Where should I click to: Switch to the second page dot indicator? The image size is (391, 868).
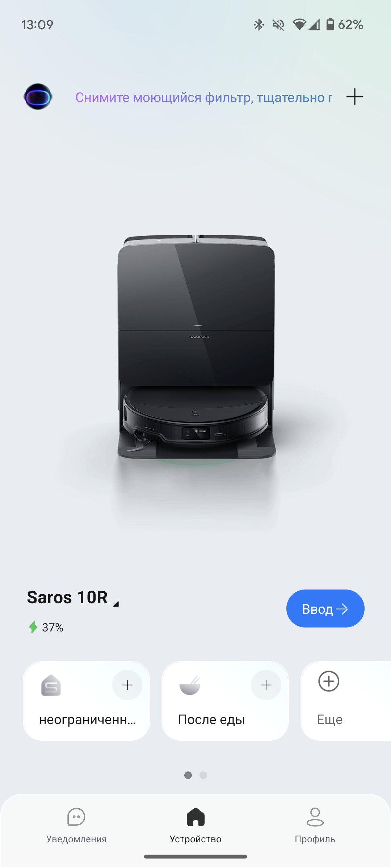tap(203, 775)
